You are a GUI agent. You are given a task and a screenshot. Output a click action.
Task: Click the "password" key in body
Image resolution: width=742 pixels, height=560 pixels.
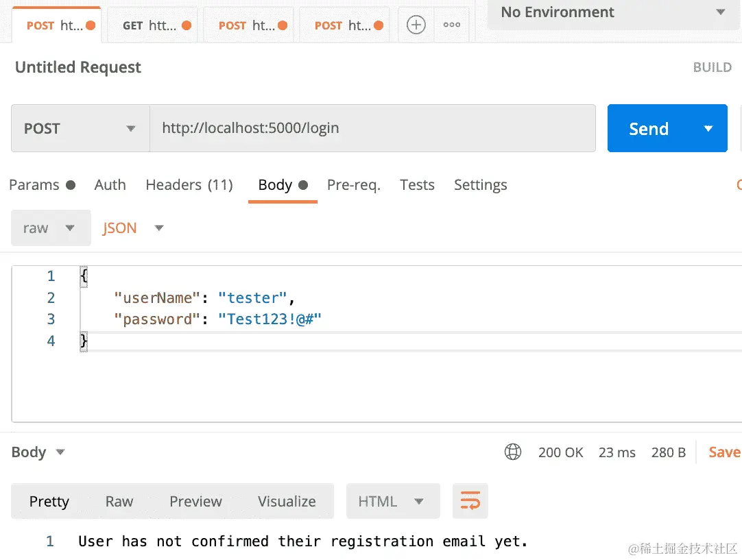[x=157, y=319]
